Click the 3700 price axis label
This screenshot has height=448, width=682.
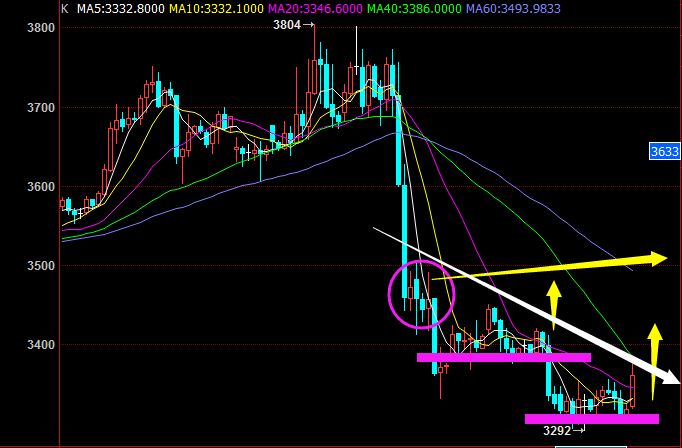[39, 107]
